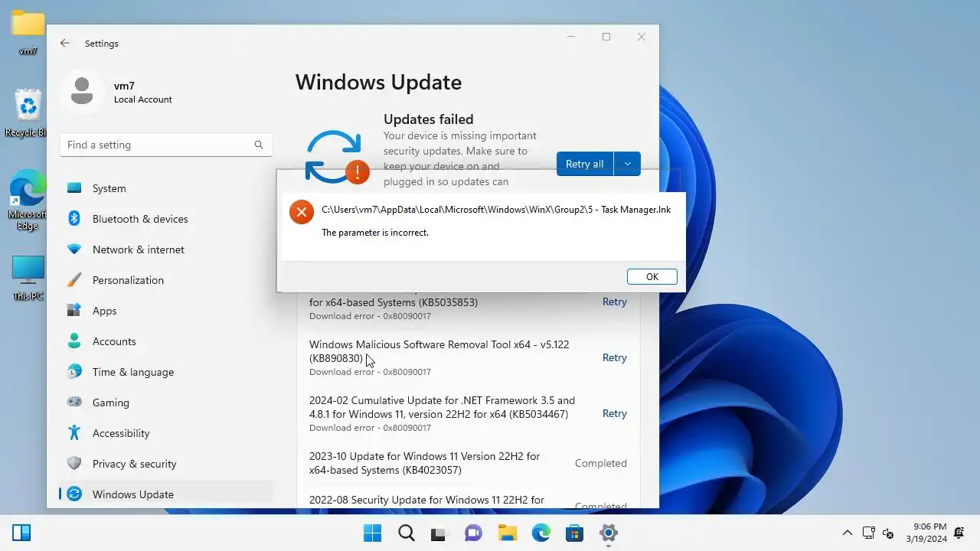This screenshot has height=551, width=980.
Task: Open Apps settings category
Action: [166, 311]
